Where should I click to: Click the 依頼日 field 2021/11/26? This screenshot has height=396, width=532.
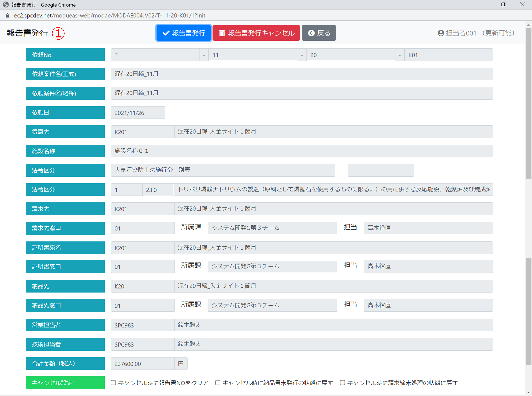tap(138, 113)
